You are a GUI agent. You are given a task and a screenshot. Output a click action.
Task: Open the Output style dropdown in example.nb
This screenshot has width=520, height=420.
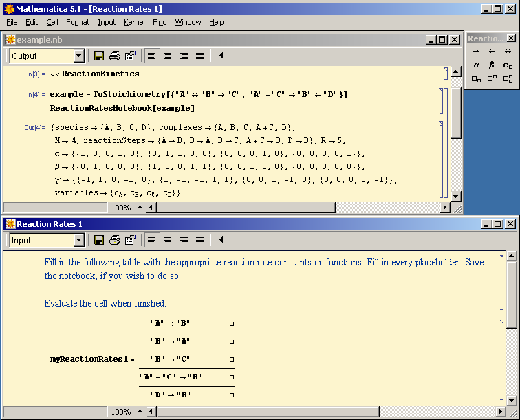coord(78,56)
